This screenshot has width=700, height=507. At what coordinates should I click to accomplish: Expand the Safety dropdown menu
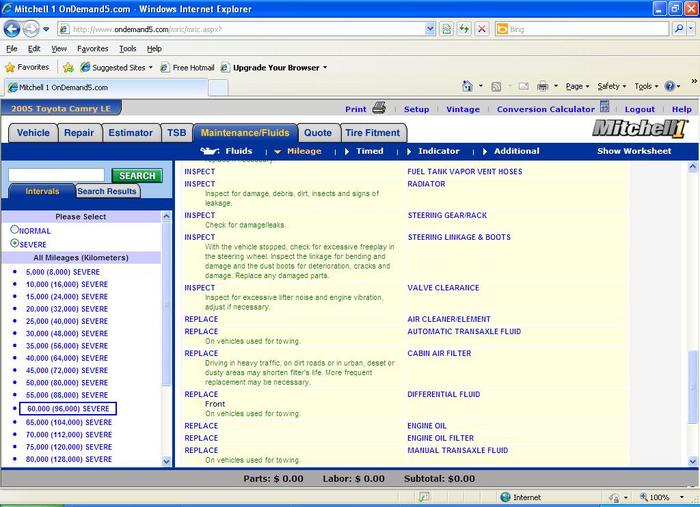(x=611, y=87)
